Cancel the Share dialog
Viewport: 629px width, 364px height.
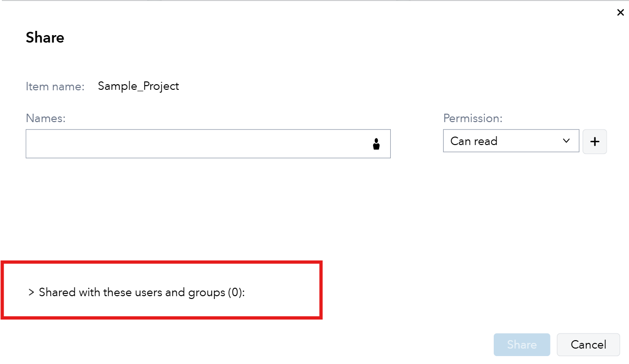[x=588, y=345]
